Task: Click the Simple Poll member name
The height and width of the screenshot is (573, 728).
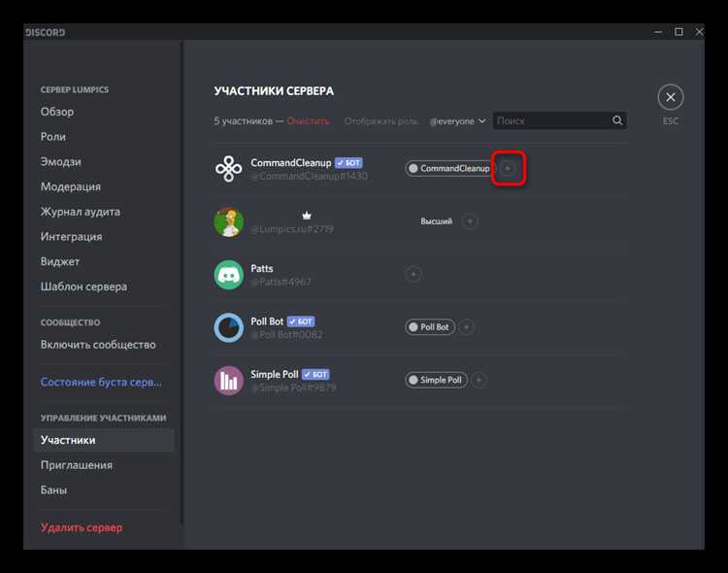Action: point(275,375)
